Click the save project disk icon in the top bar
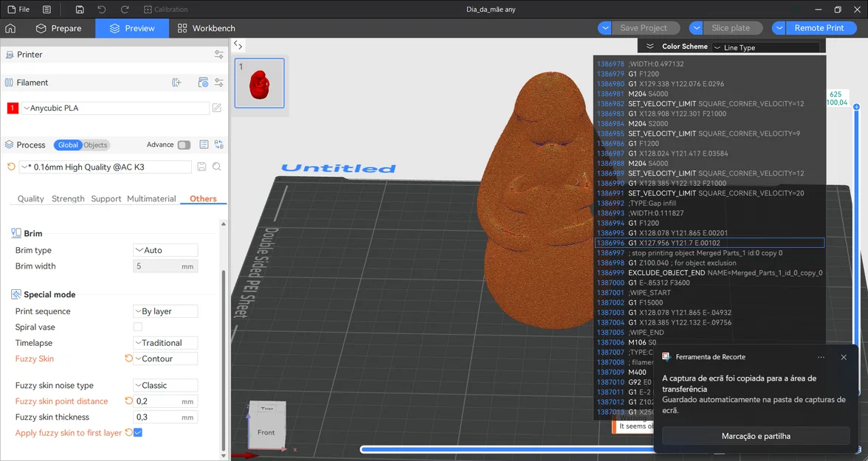 point(80,10)
